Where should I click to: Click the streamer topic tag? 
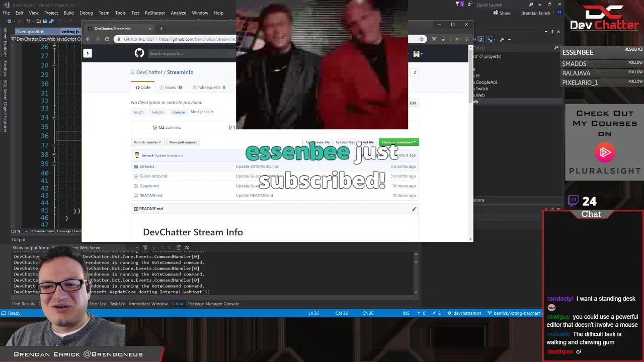point(179,112)
